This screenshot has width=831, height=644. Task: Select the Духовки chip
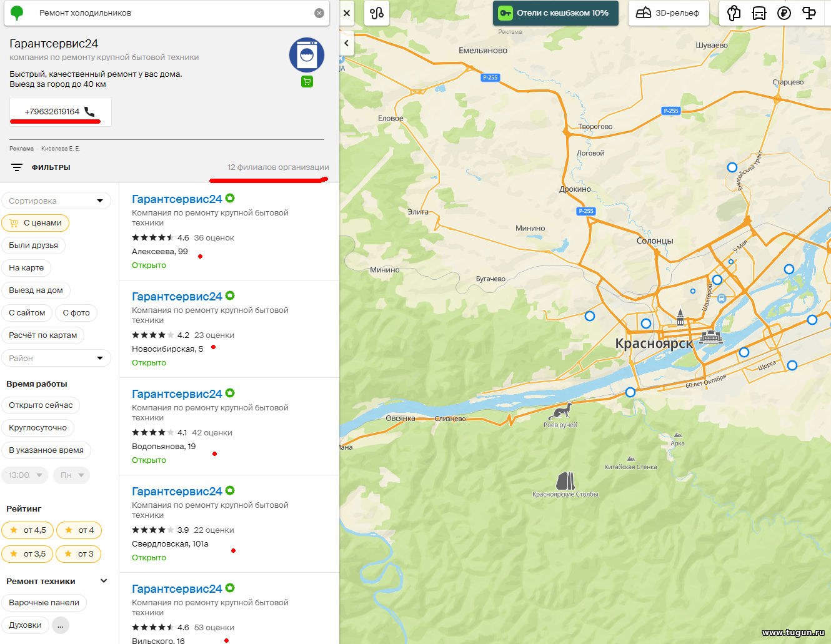[x=26, y=625]
